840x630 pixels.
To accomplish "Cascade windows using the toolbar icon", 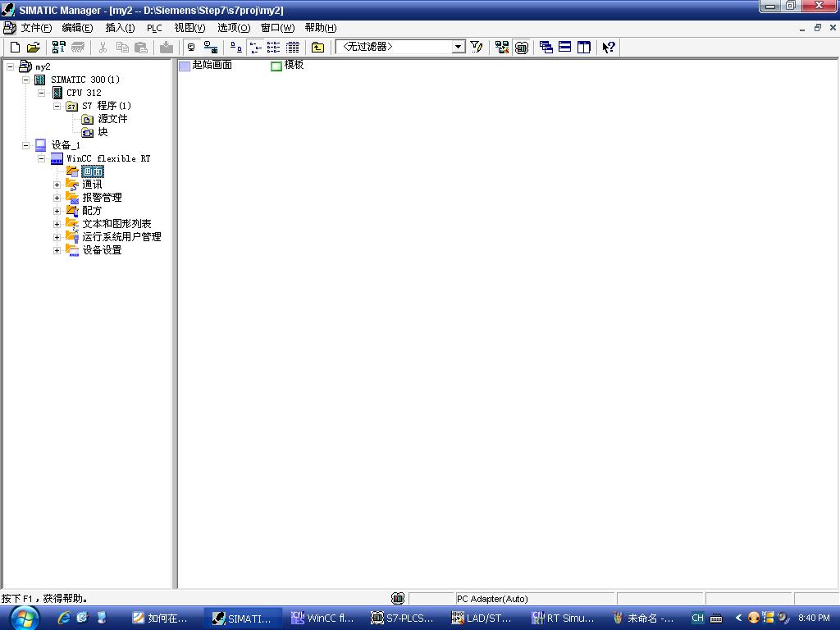I will (546, 48).
